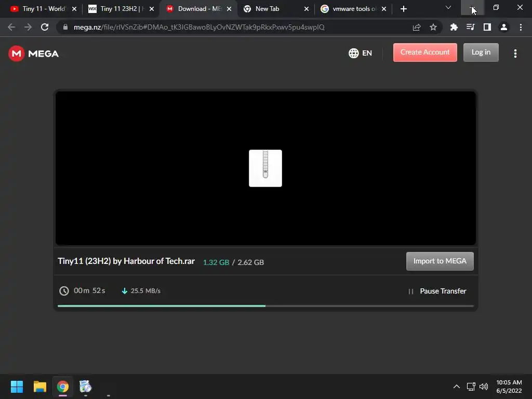Open the Chrome three-dot menu
The height and width of the screenshot is (399, 532).
pyautogui.click(x=521, y=27)
